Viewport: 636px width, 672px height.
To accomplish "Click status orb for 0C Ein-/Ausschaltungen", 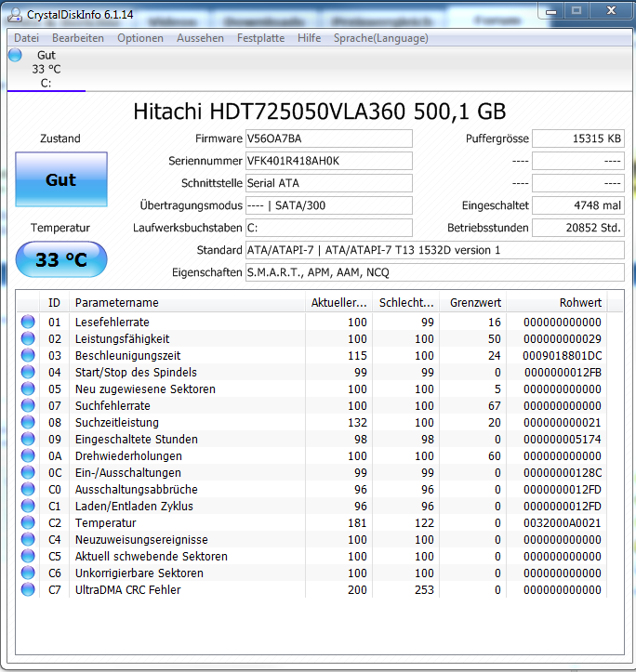I will point(28,472).
